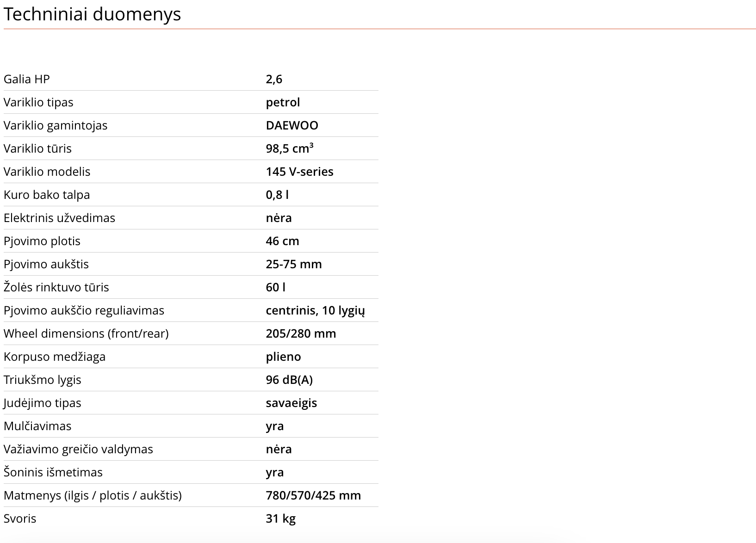Select the value 'savaeigis'
The height and width of the screenshot is (543, 756).
[291, 403]
